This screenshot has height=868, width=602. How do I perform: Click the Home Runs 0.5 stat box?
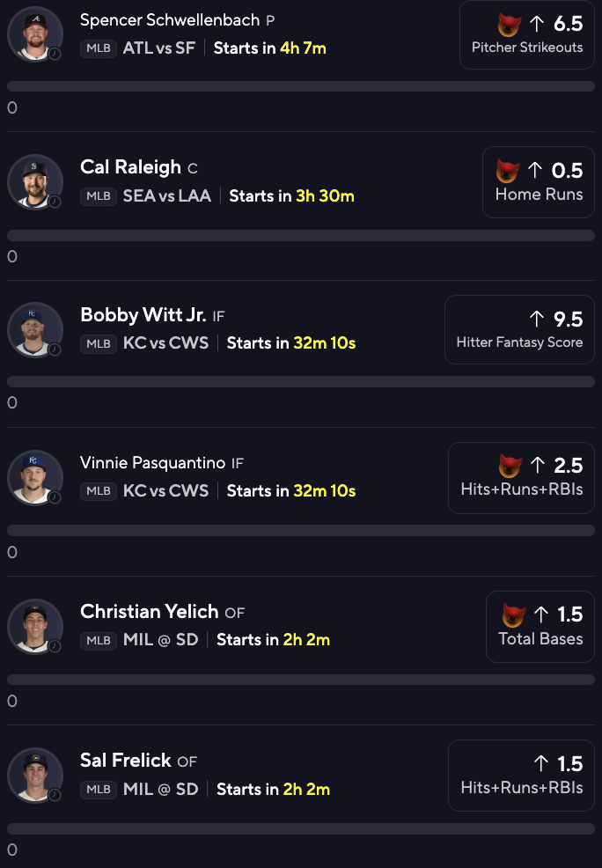(x=539, y=181)
